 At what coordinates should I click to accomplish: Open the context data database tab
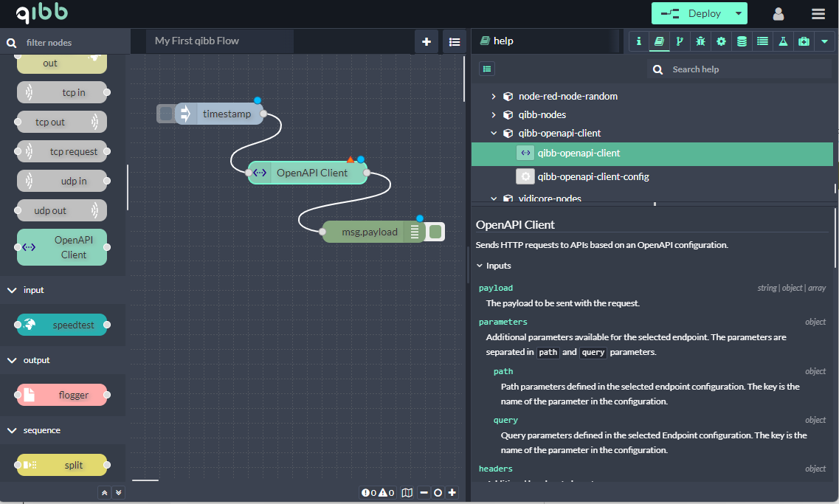[x=742, y=41]
